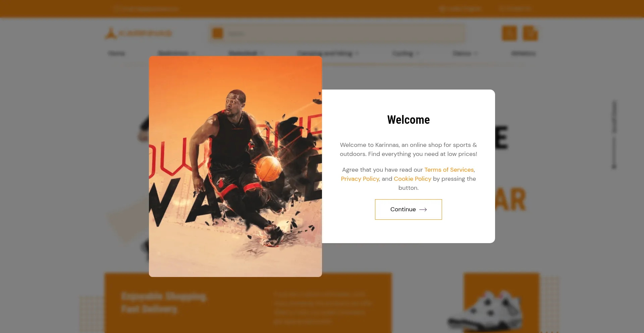This screenshot has width=644, height=333.
Task: Click the white sneaker product image
Action: coord(486,310)
